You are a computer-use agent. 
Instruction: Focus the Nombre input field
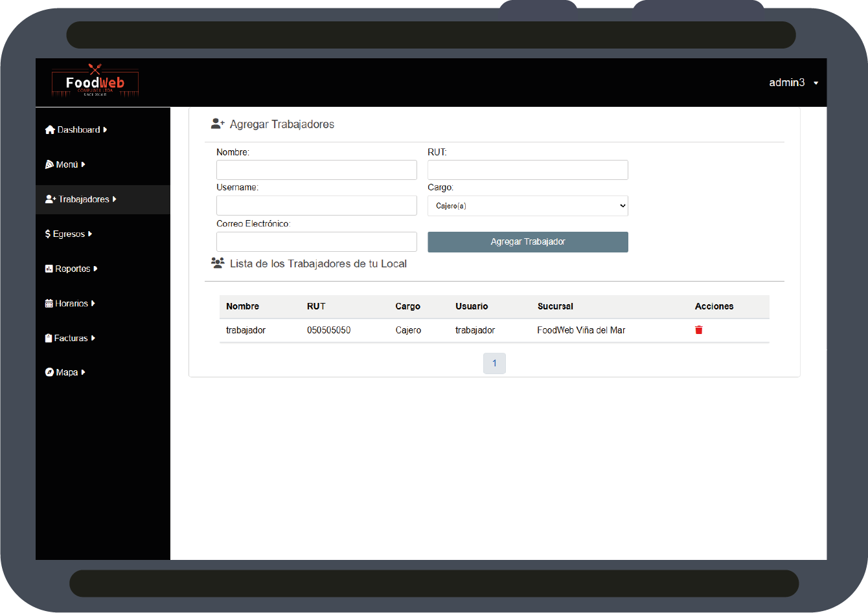click(x=316, y=170)
